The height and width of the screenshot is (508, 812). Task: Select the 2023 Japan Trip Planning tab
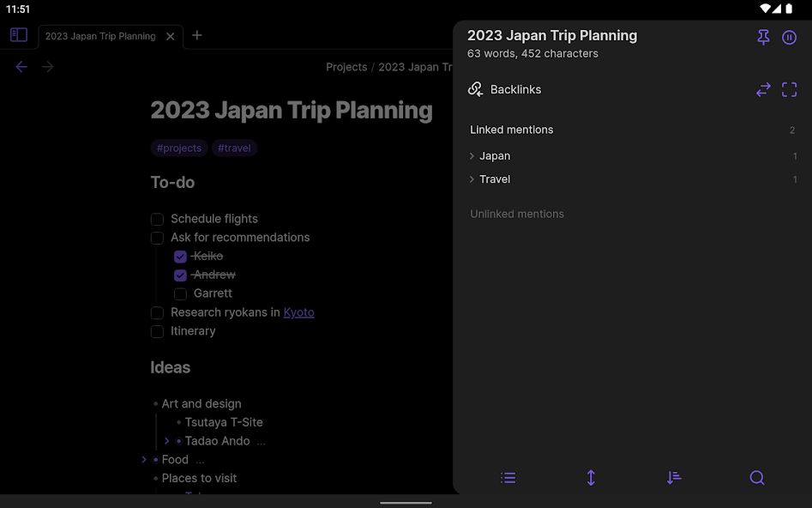point(100,36)
